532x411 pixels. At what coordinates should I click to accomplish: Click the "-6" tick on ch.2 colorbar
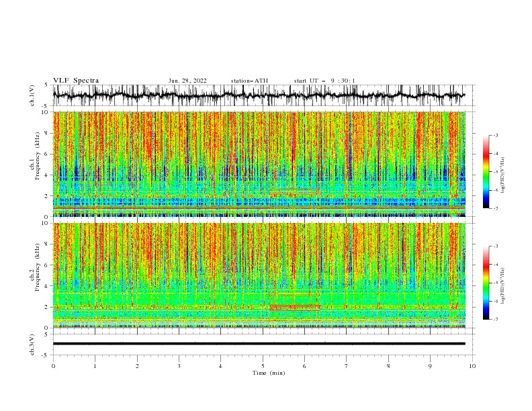coord(495,301)
